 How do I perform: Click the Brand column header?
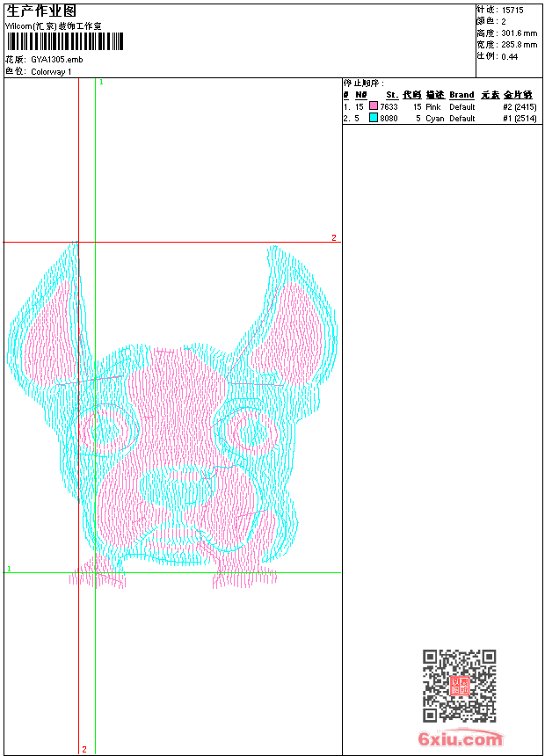pos(461,95)
